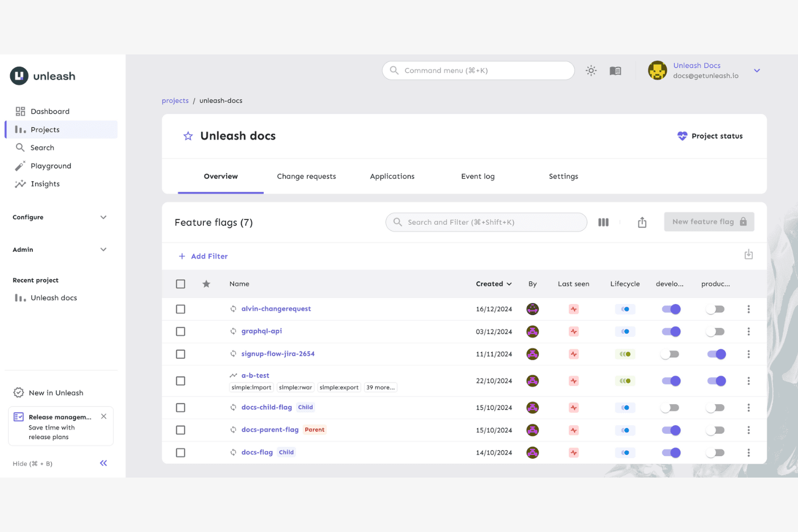
Task: Toggle the light/dark theme sun icon
Action: pyautogui.click(x=591, y=71)
